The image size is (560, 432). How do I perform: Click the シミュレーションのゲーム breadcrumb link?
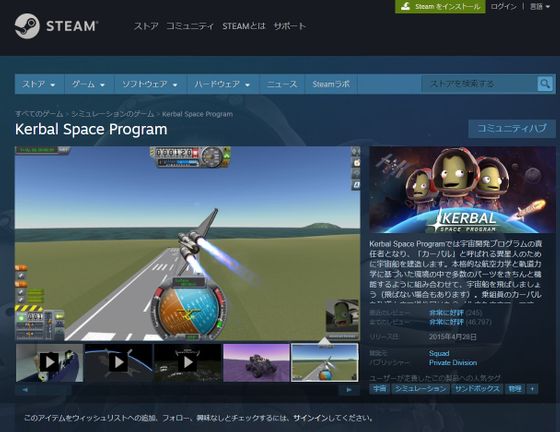[x=112, y=114]
